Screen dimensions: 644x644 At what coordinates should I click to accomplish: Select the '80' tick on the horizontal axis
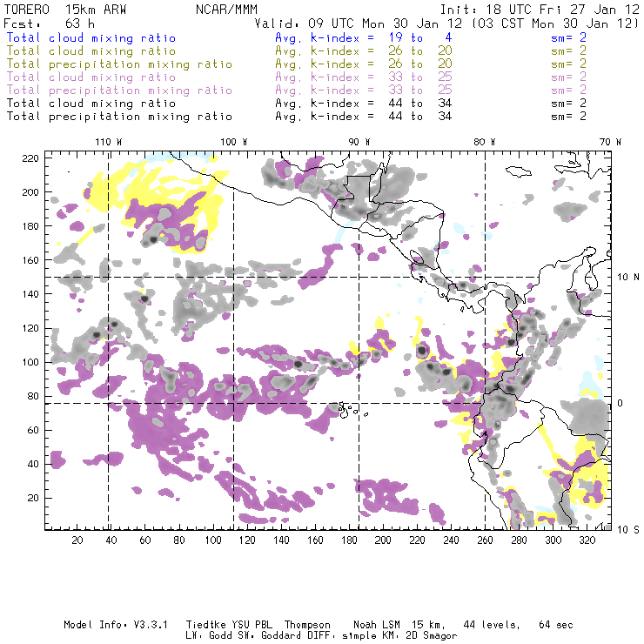[179, 540]
